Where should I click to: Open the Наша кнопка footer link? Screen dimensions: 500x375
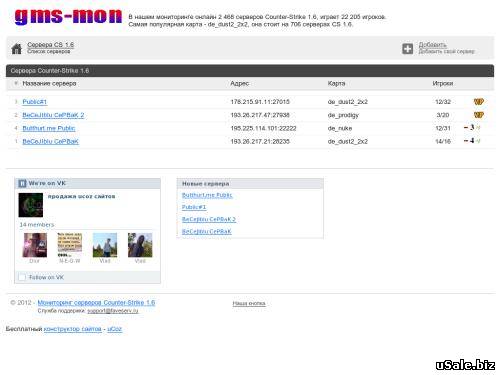249,303
